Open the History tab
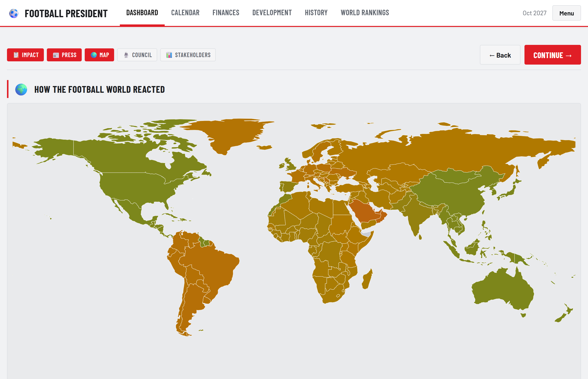This screenshot has height=379, width=588. (316, 13)
